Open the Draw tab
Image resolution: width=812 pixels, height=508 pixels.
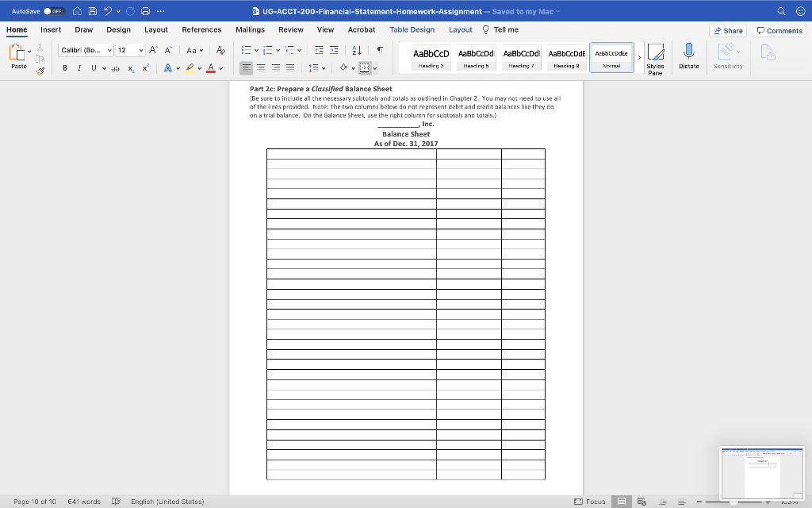coord(84,29)
